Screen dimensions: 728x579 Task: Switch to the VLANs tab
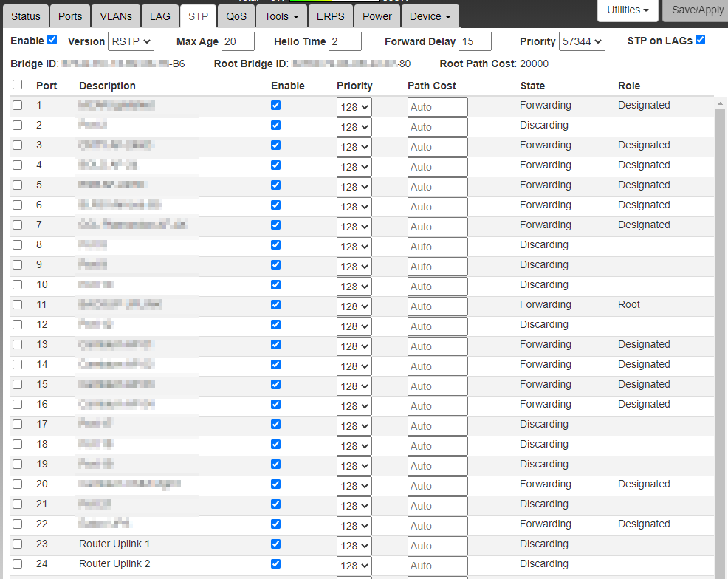click(x=115, y=16)
